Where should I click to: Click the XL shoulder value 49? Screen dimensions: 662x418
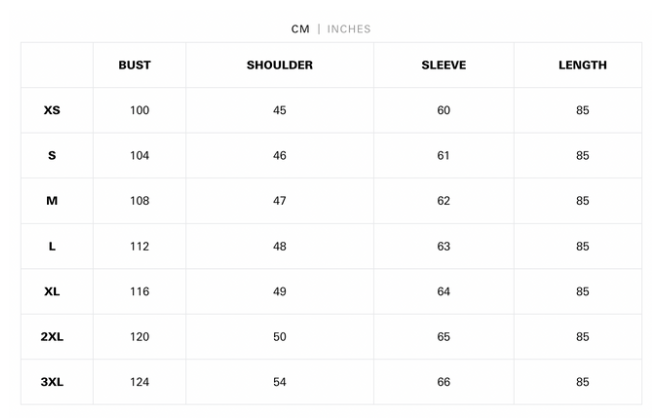280,292
